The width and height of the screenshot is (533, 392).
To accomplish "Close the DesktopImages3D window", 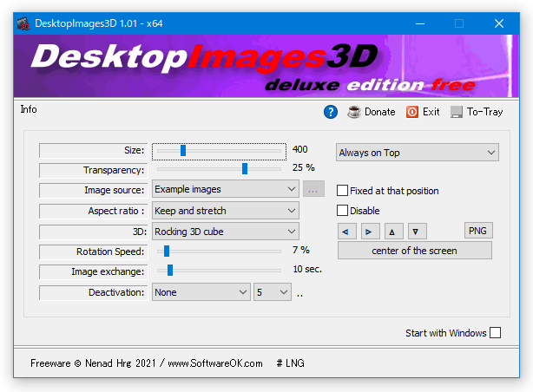I will point(498,23).
